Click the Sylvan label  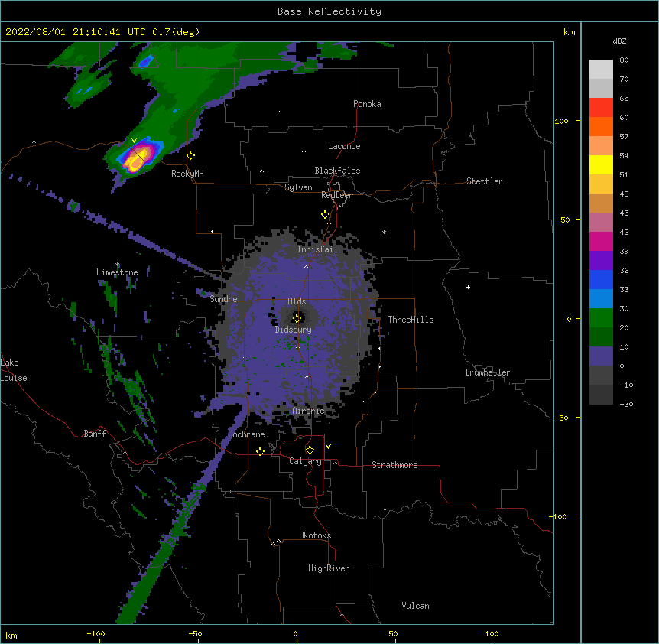click(x=298, y=187)
